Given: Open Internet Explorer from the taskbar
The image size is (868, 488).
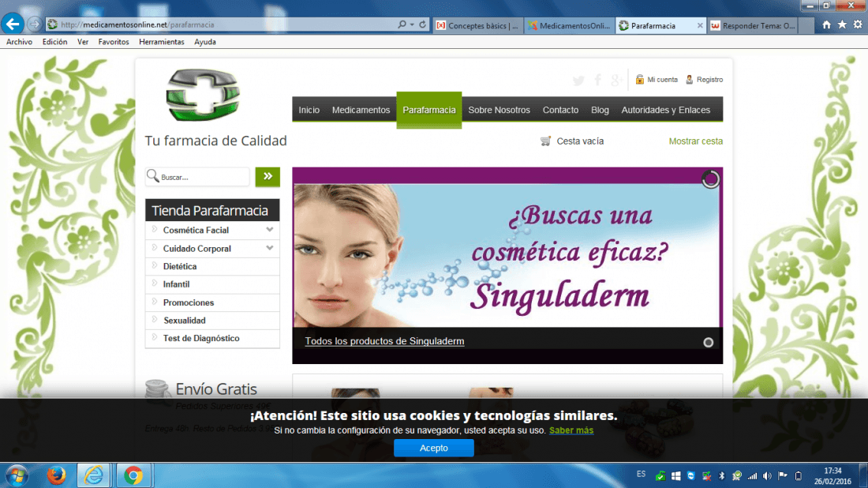Looking at the screenshot, I should 94,475.
